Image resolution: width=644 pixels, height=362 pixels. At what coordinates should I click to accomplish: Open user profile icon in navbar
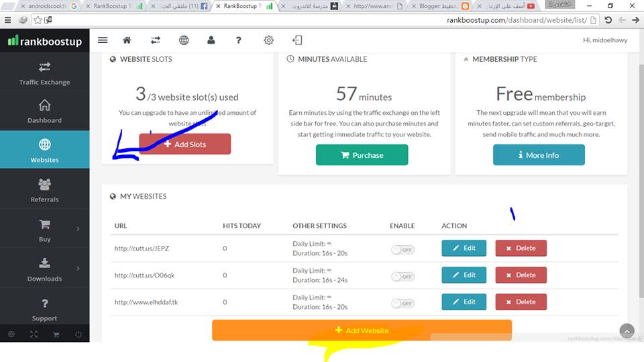tap(211, 40)
